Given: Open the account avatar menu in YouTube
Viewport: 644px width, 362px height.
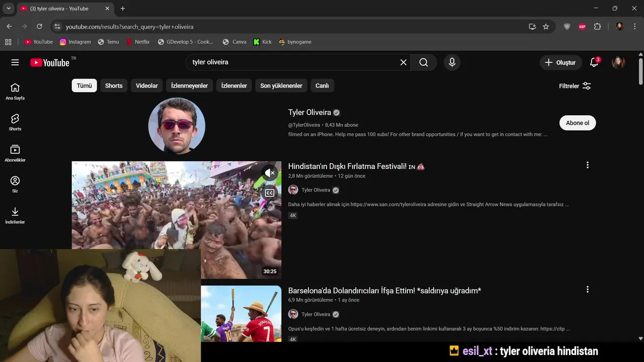Looking at the screenshot, I should [x=618, y=62].
